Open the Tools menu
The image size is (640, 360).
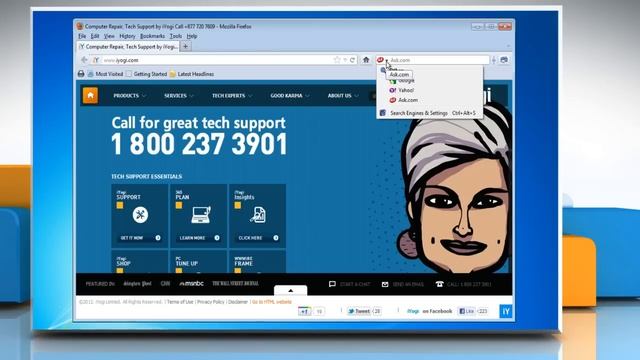(x=176, y=36)
